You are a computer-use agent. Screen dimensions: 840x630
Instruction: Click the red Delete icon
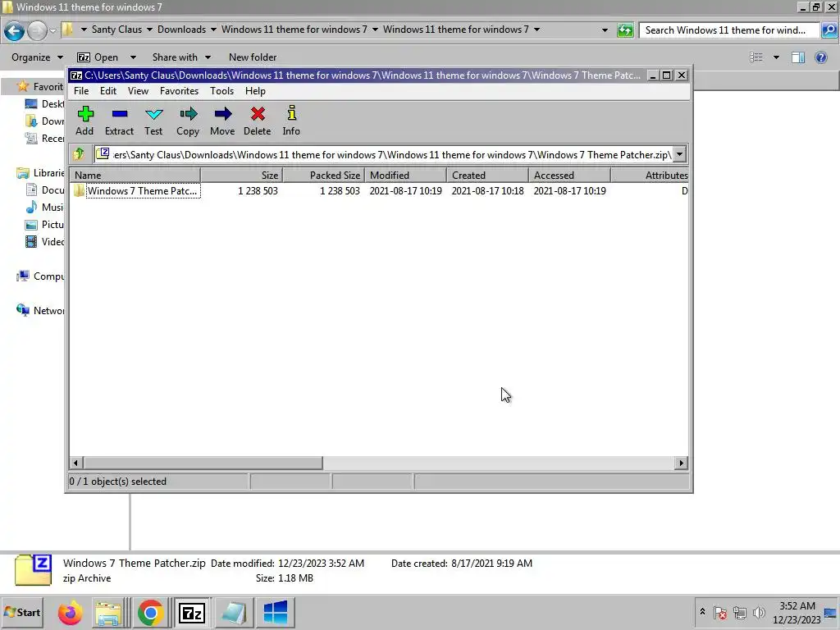[x=257, y=121]
